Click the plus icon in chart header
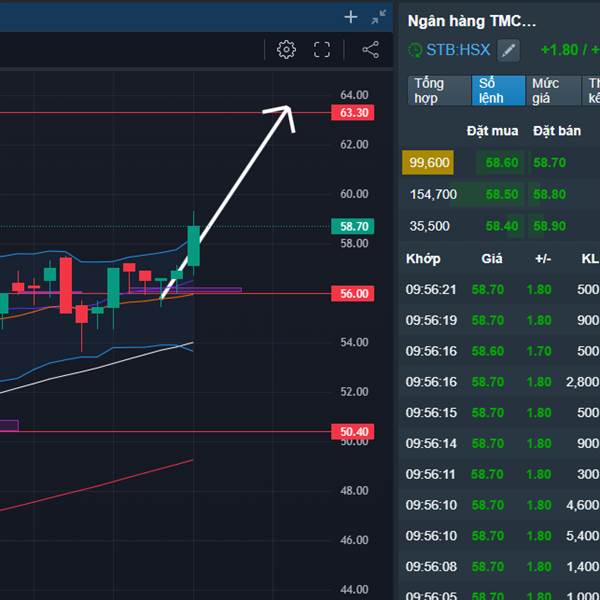The image size is (600, 600). tap(351, 17)
